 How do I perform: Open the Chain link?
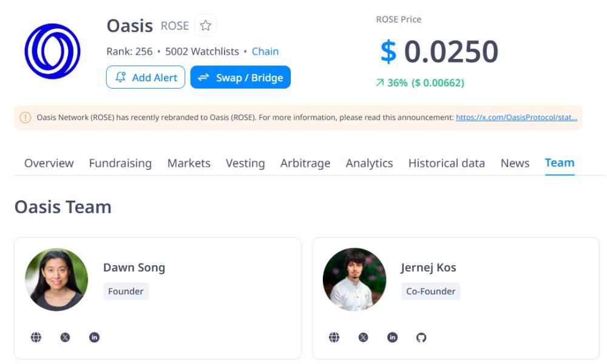tap(265, 52)
